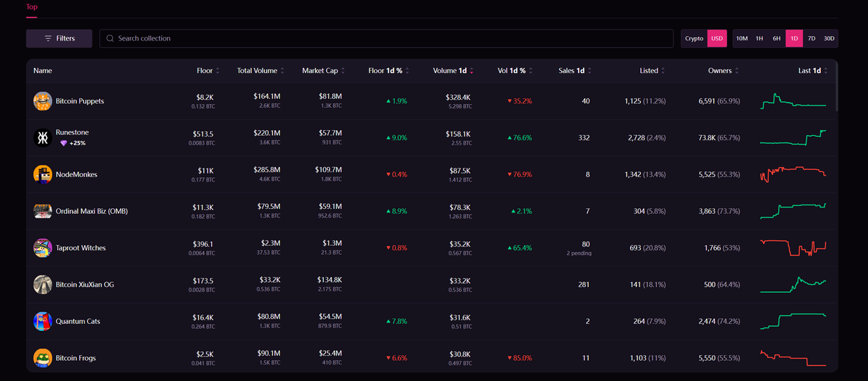Click Bitcoin Frogs sparkline chart
This screenshot has height=381, width=868.
click(x=793, y=358)
